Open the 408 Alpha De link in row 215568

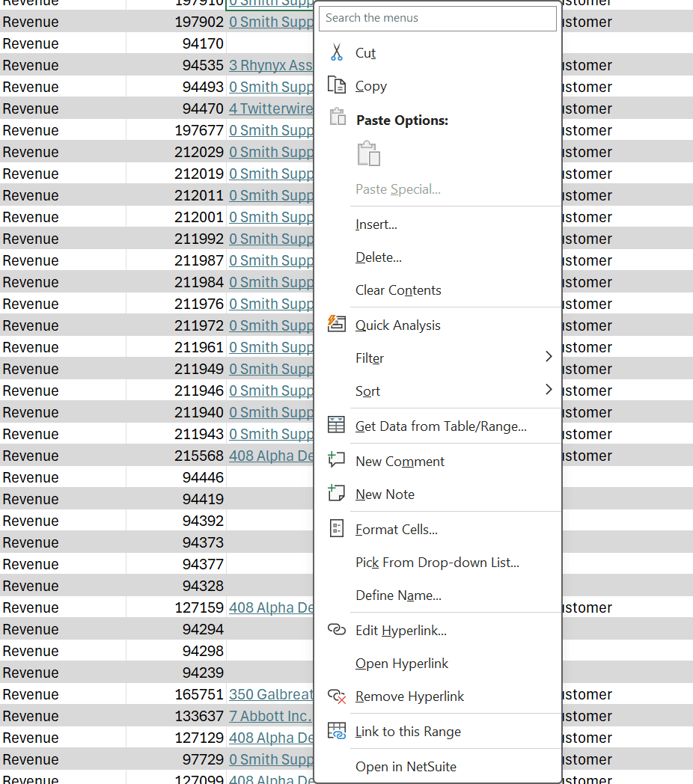coord(271,456)
